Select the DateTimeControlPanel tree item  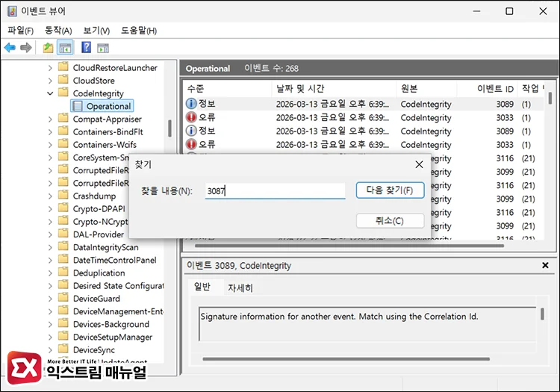point(115,260)
